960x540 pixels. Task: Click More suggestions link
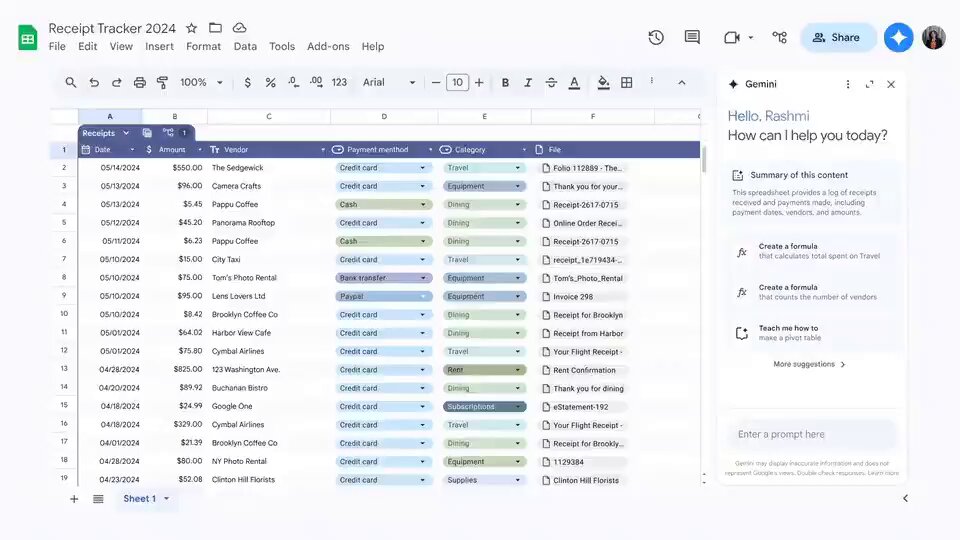(809, 364)
